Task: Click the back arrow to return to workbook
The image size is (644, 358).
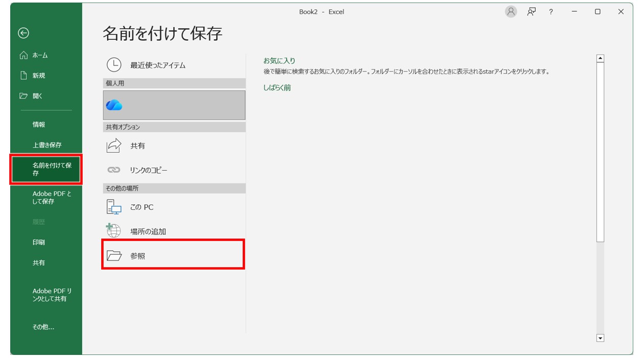Action: (23, 33)
